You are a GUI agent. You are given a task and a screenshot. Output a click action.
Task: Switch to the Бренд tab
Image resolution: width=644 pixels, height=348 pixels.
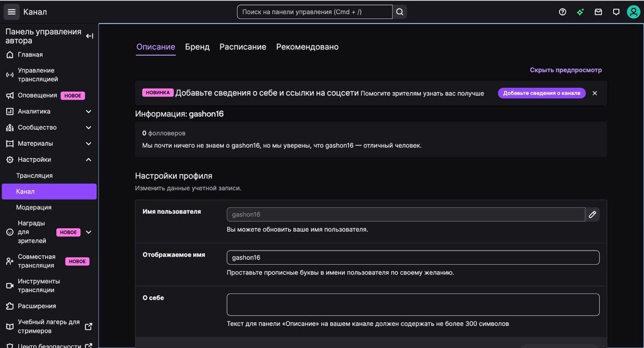pos(197,47)
